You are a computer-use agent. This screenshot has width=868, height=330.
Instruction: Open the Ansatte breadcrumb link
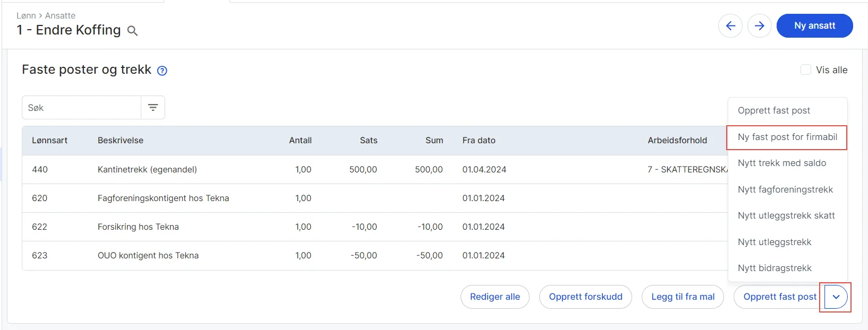(60, 16)
